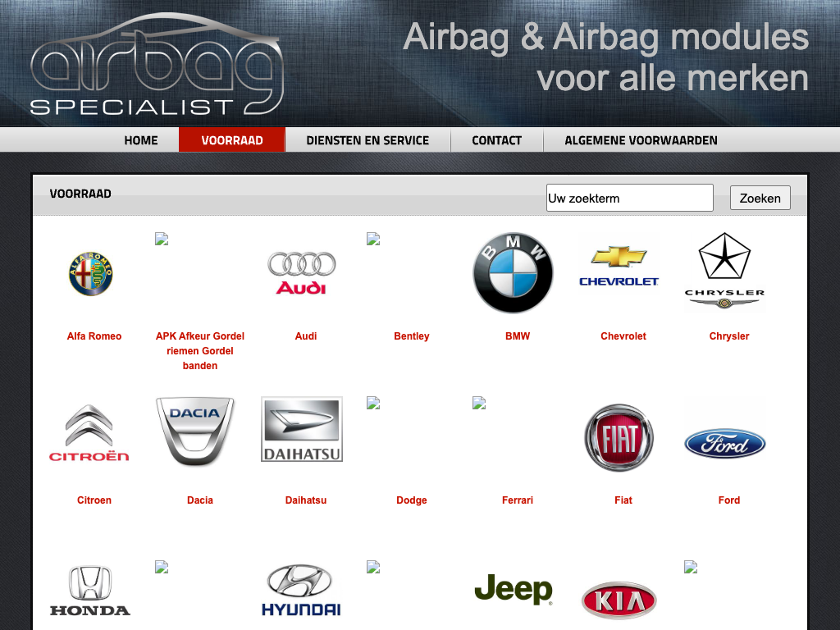Select the Ford blue oval logo
Viewport: 840px width, 630px height.
724,444
